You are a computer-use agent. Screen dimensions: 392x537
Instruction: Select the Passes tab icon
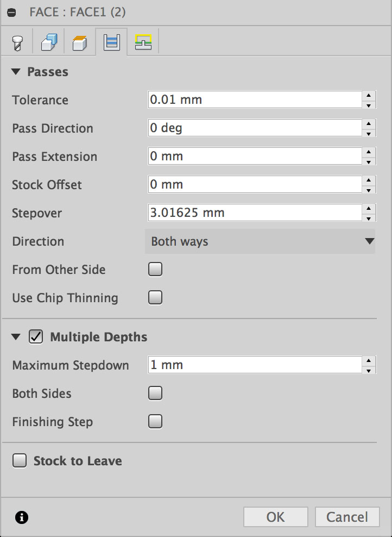(112, 43)
